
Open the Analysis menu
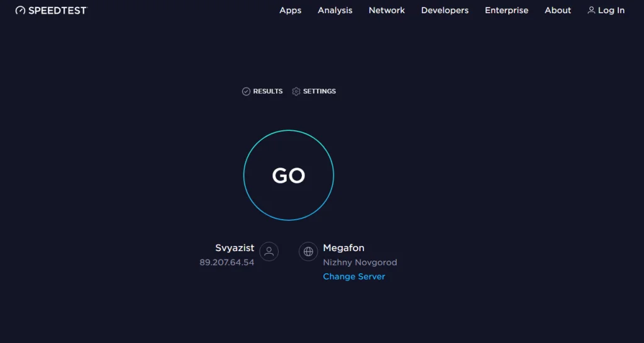[335, 10]
